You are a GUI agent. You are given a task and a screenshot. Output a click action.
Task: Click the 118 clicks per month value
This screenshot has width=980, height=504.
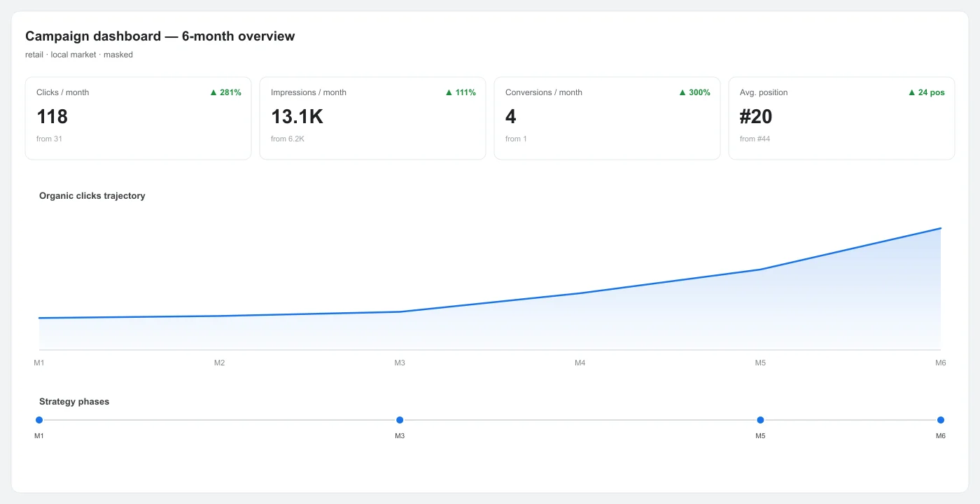pyautogui.click(x=52, y=116)
